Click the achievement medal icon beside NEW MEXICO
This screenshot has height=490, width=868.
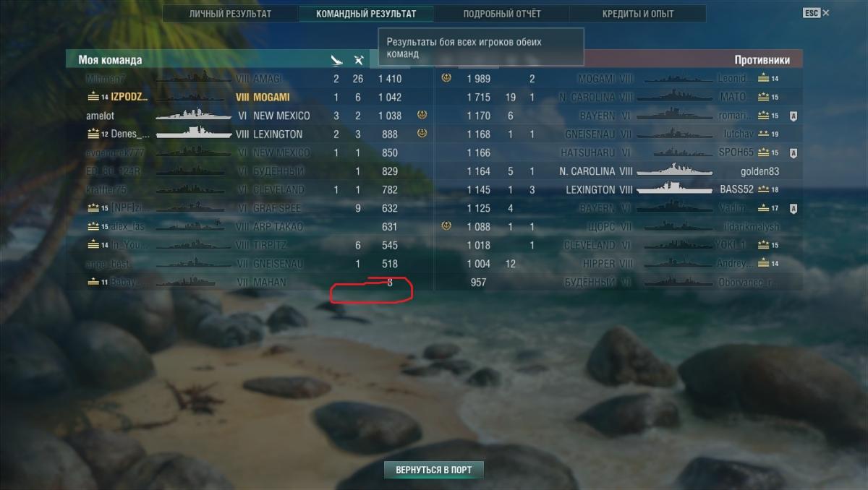click(x=422, y=115)
